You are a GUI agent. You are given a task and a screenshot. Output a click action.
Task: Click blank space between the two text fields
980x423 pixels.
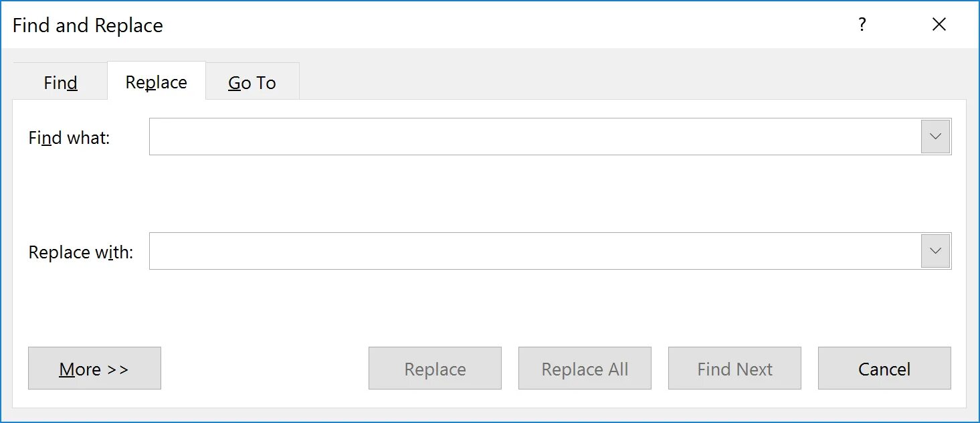[488, 194]
